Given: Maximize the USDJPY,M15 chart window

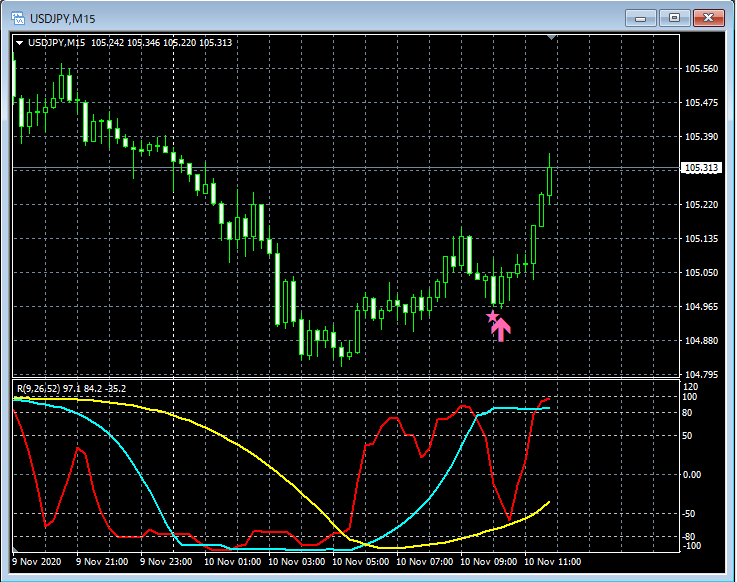Looking at the screenshot, I should tap(674, 18).
